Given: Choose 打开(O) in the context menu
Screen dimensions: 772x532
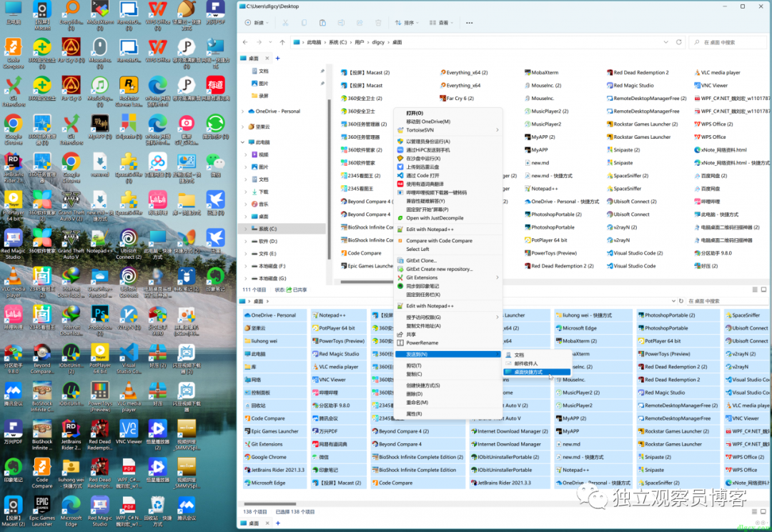Looking at the screenshot, I should click(x=448, y=113).
